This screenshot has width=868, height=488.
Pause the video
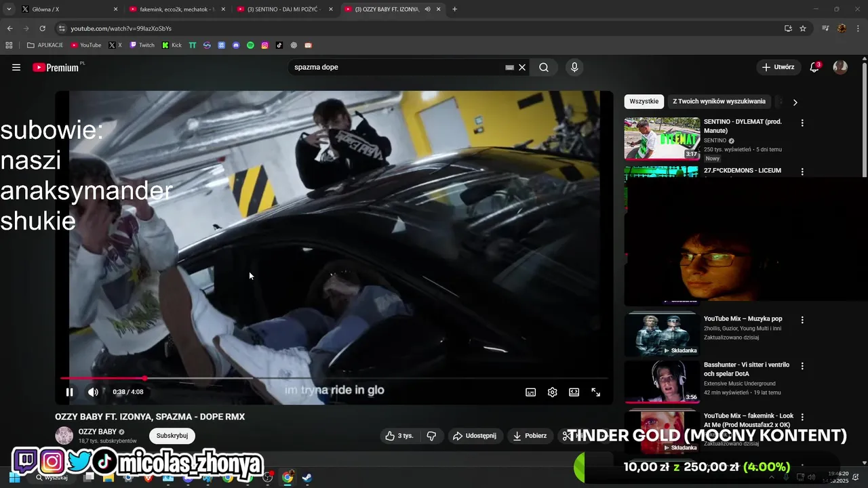point(69,392)
